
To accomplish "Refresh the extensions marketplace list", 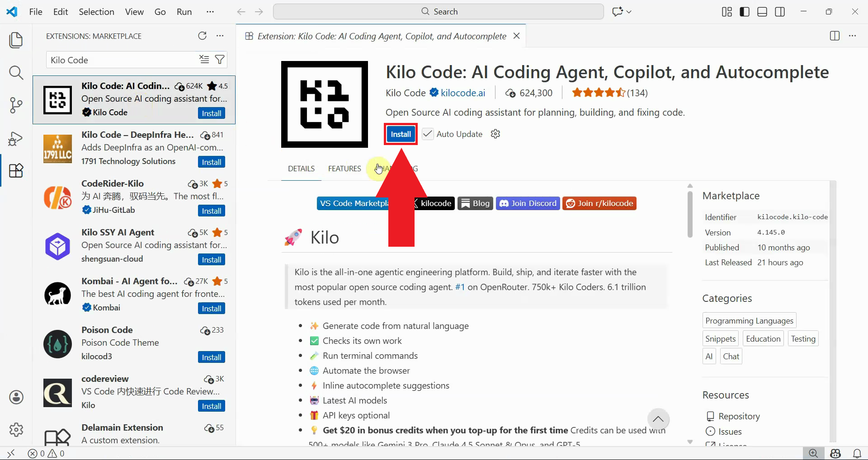I will [x=203, y=36].
